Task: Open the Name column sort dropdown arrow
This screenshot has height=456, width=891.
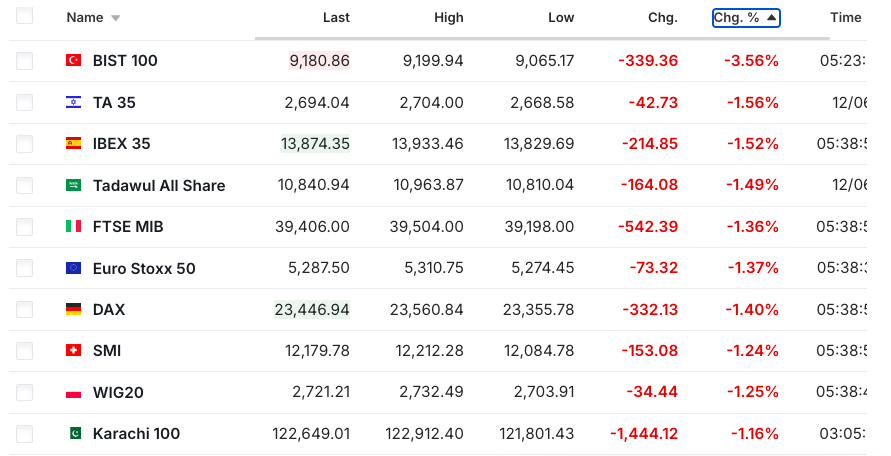Action: point(115,18)
